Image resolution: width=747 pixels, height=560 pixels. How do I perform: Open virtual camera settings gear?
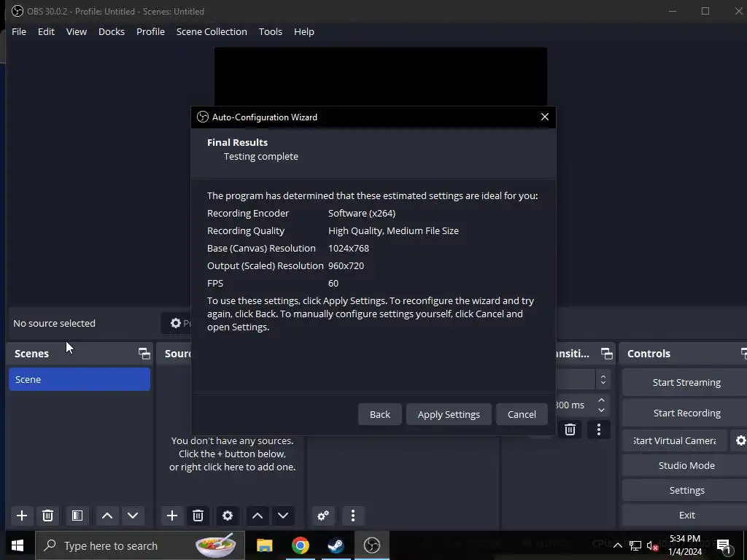(x=740, y=440)
